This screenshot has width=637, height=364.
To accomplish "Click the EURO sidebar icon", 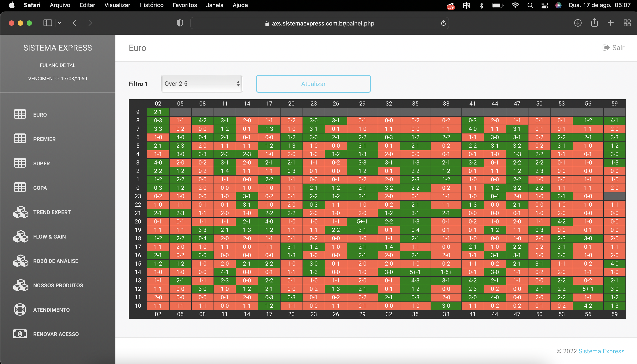I will 20,114.
